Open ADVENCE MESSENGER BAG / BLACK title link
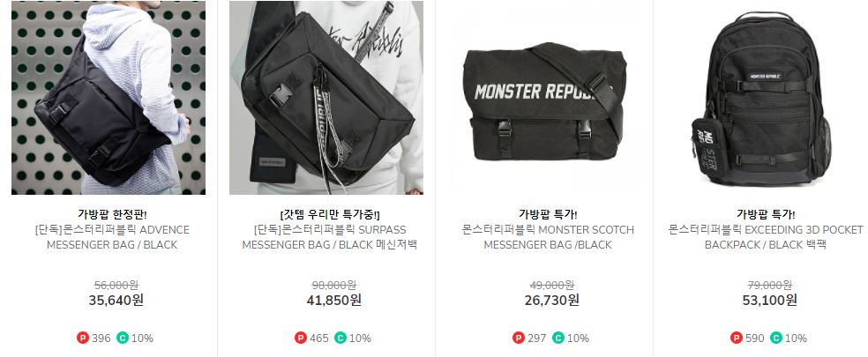 click(x=112, y=237)
